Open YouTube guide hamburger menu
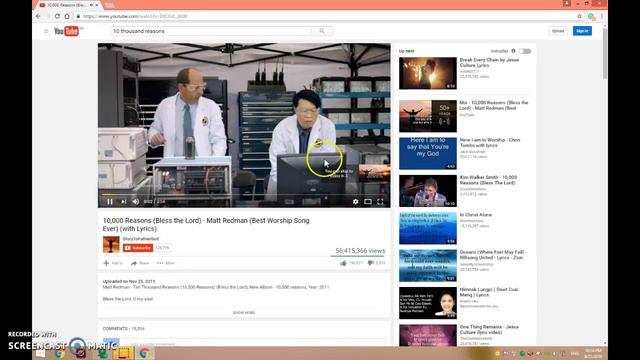 [x=46, y=31]
